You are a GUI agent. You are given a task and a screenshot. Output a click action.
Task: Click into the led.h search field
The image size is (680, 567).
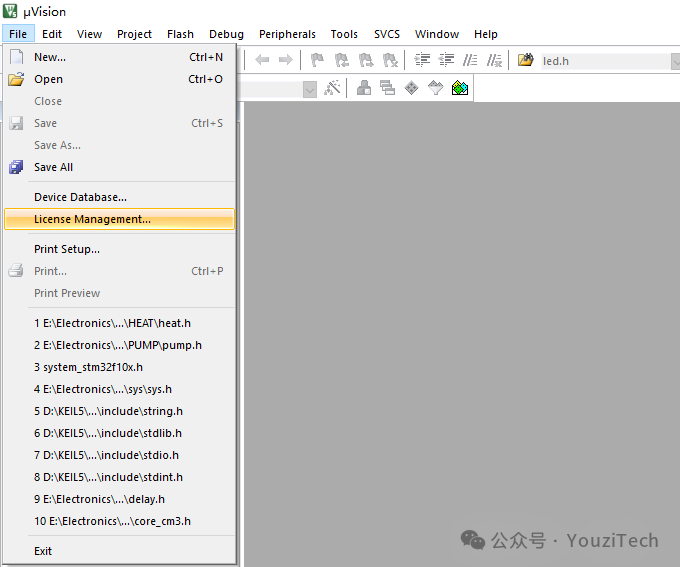coord(605,61)
